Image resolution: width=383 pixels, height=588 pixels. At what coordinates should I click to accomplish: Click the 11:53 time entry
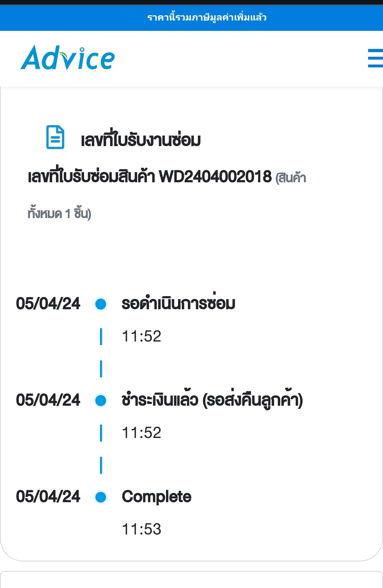(141, 529)
